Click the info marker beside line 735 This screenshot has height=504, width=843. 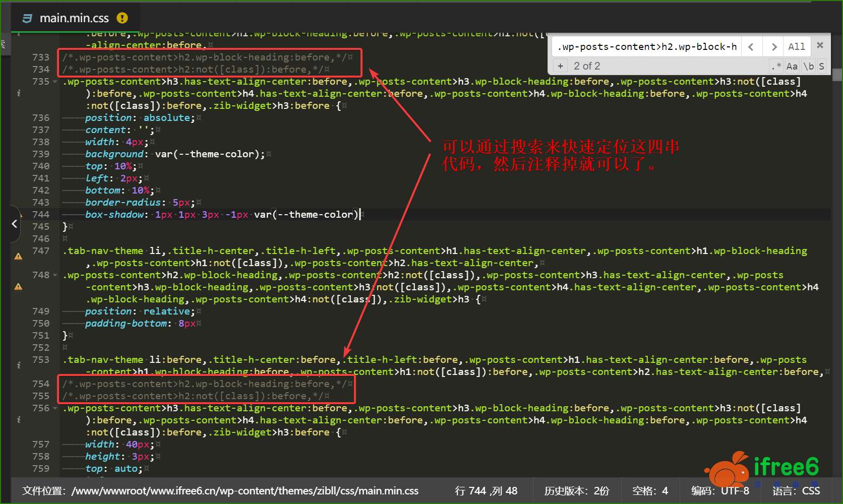click(x=19, y=93)
